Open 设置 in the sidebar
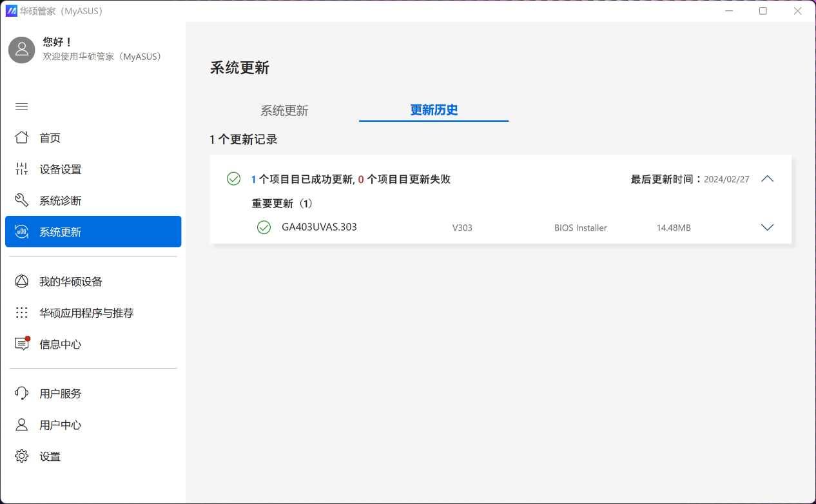 93,456
